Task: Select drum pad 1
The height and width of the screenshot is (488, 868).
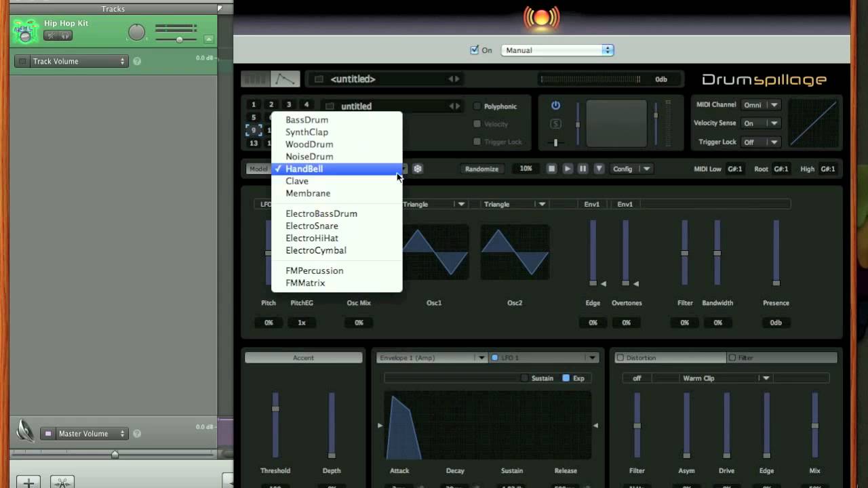Action: tap(254, 105)
